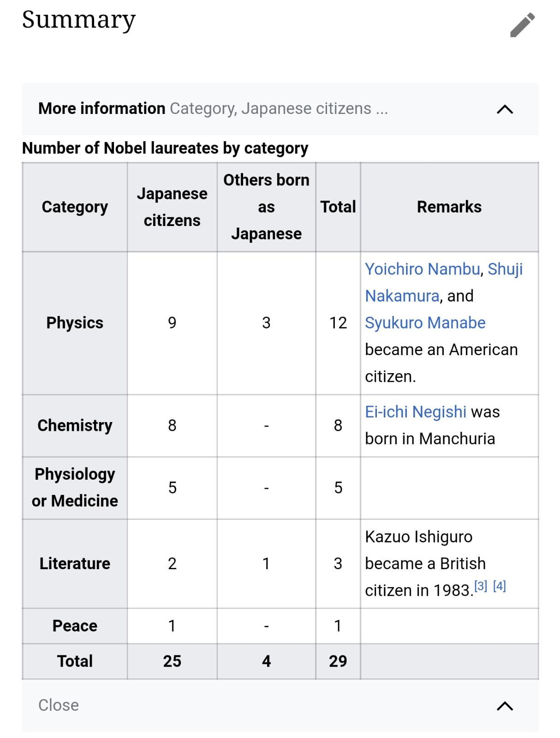Click the Japanese citizens column header
Viewport: 560px width, 738px height.
tap(172, 207)
